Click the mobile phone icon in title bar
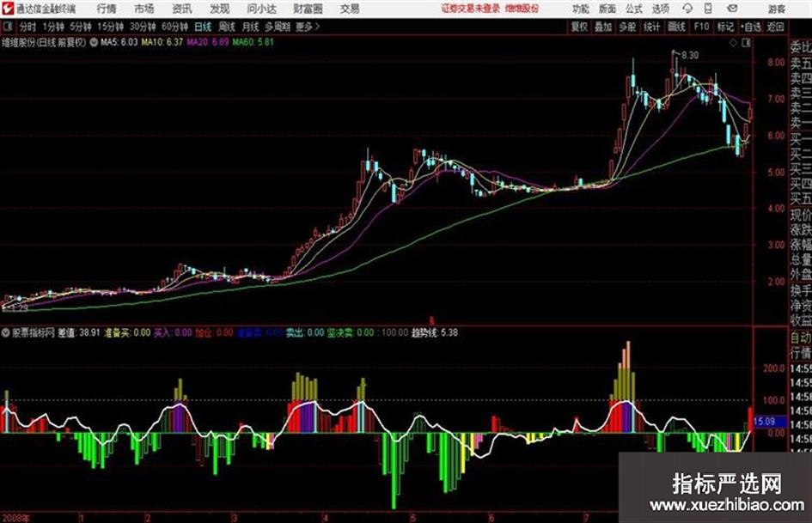 pos(708,9)
